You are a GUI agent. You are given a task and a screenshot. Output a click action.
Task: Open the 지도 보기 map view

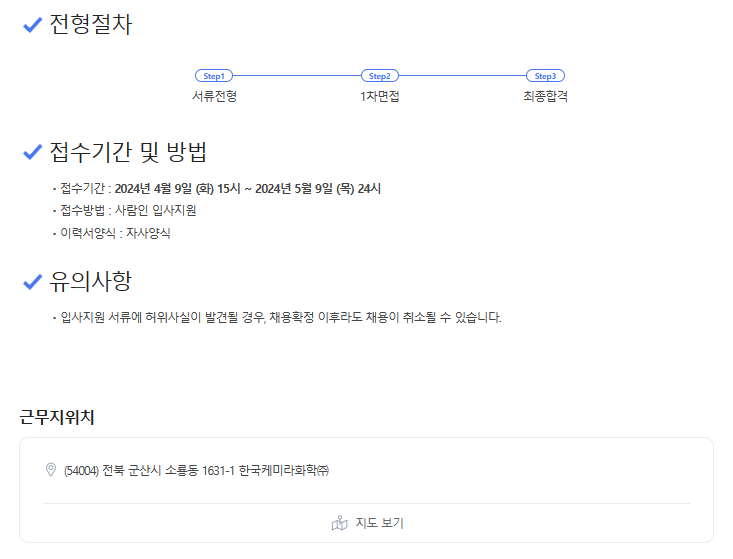point(366,523)
